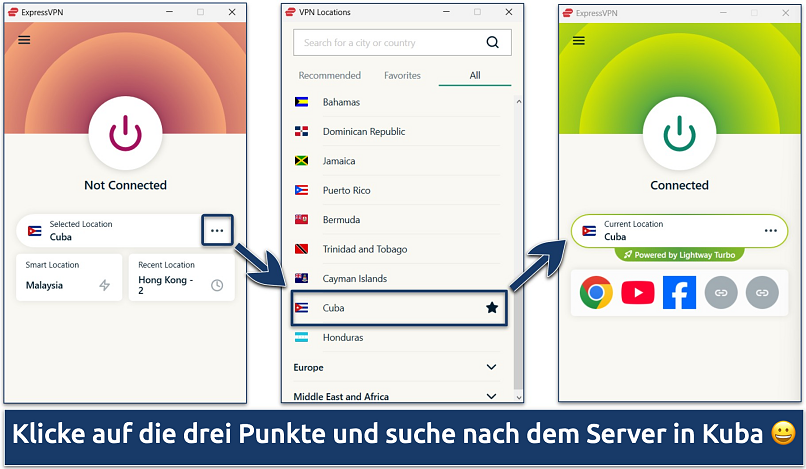Select Bahamas in the location list
The height and width of the screenshot is (469, 806).
coord(397,102)
